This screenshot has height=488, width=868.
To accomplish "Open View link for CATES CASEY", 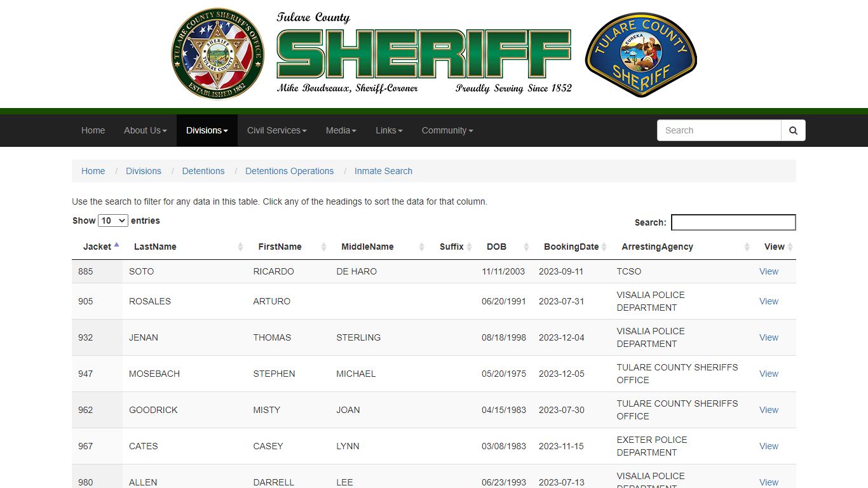I will tap(769, 446).
